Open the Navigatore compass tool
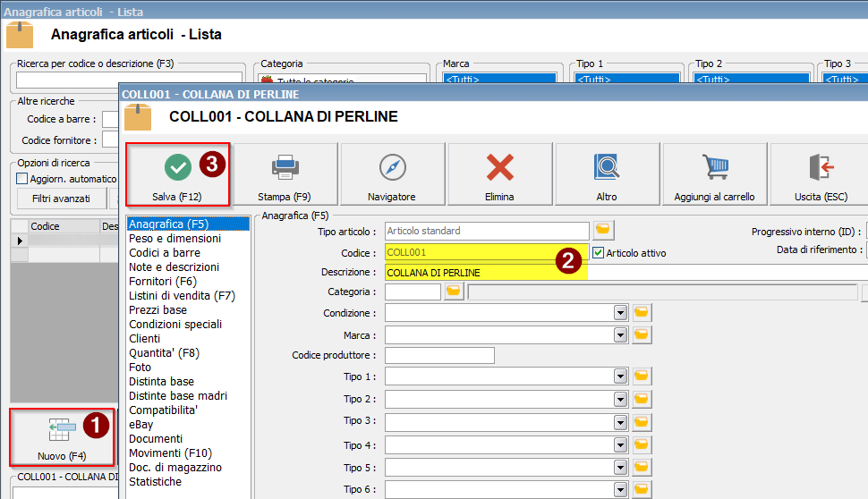 pyautogui.click(x=392, y=175)
